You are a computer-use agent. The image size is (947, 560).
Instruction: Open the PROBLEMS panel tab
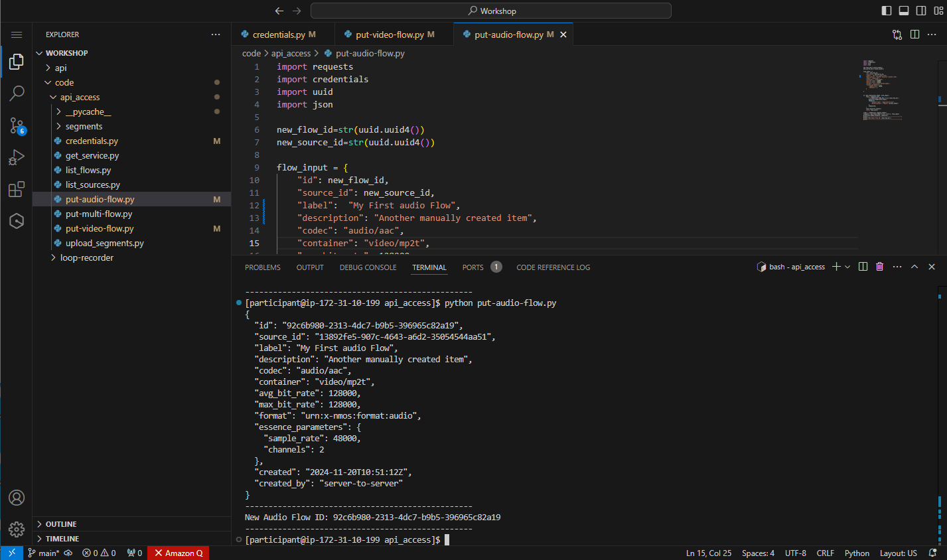pyautogui.click(x=263, y=267)
